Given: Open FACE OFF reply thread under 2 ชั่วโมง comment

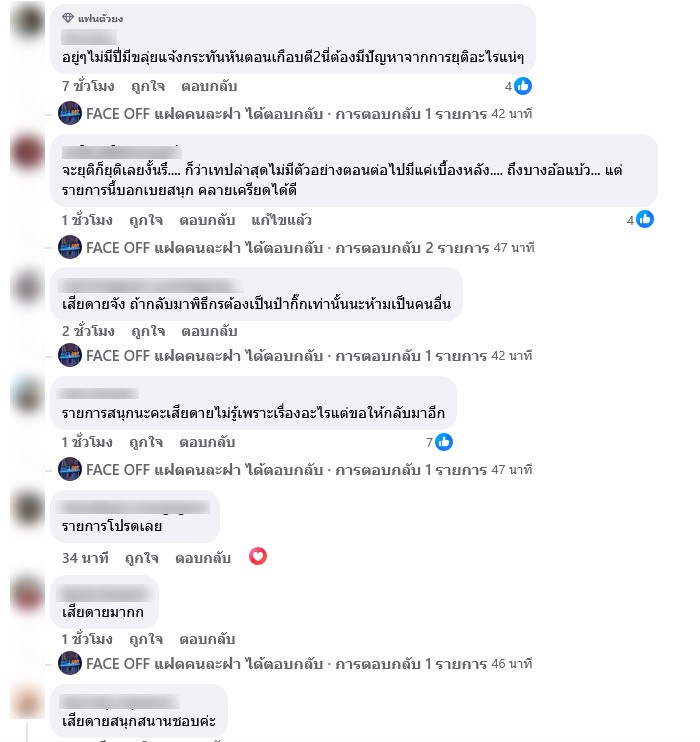Looking at the screenshot, I should 309,355.
